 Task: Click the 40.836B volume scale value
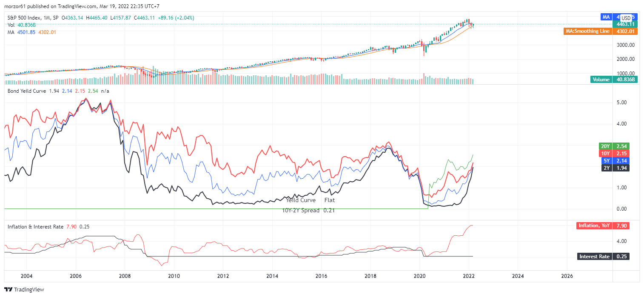pyautogui.click(x=625, y=79)
